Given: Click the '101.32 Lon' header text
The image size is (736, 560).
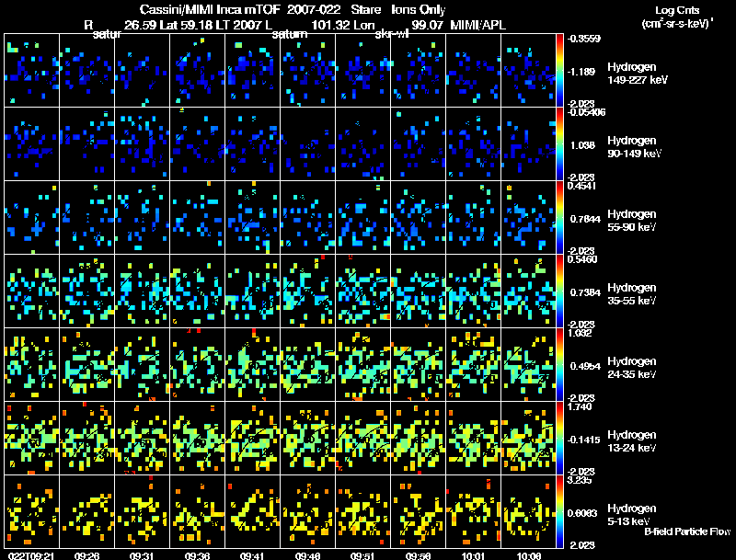Looking at the screenshot, I should 343,25.
